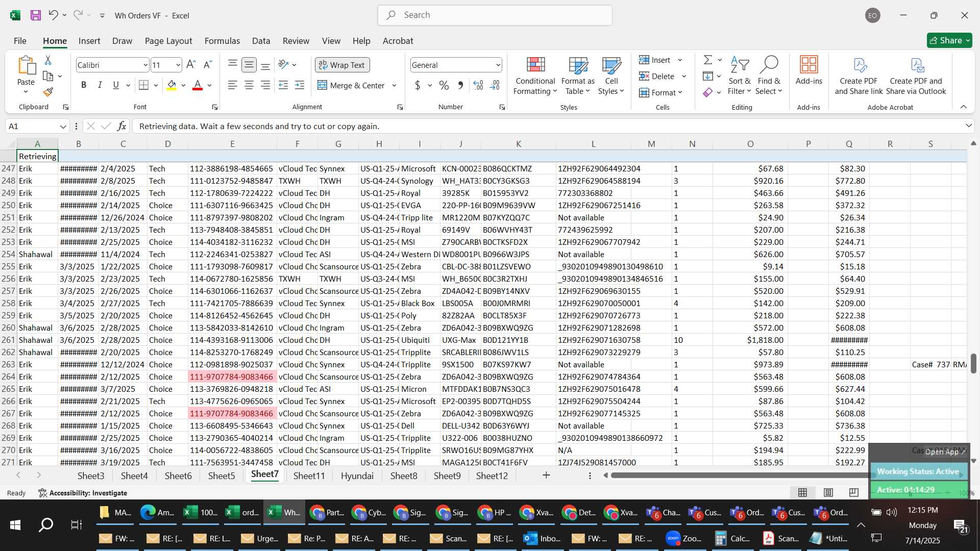This screenshot has height=551, width=980.
Task: Apply Accounting dollar number format
Action: click(418, 85)
